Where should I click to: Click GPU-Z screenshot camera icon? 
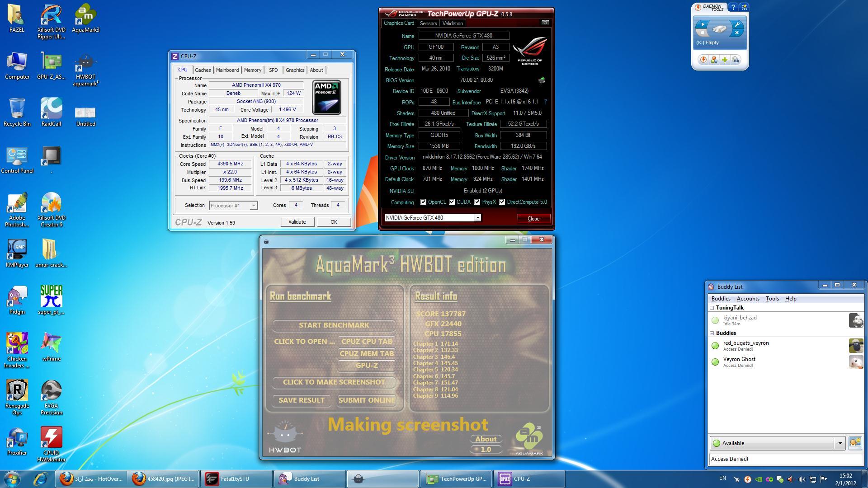click(x=545, y=23)
